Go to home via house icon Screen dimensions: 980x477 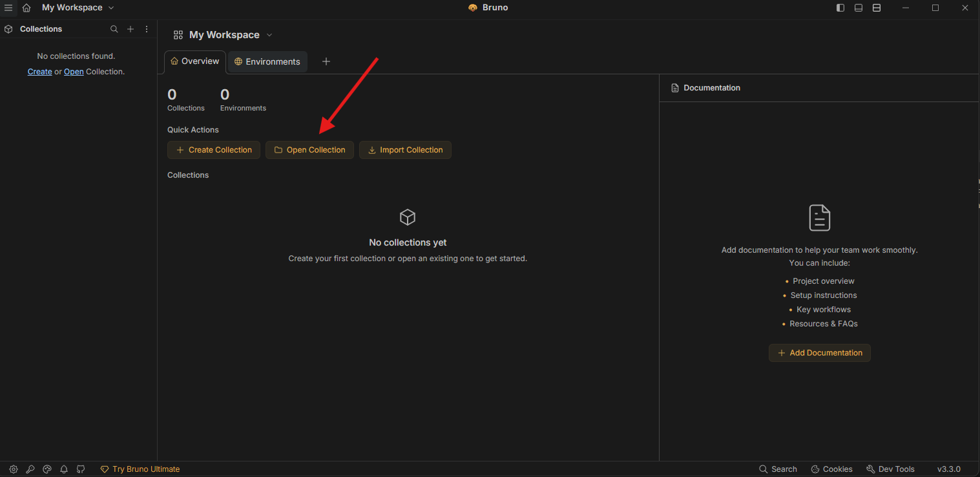click(26, 8)
